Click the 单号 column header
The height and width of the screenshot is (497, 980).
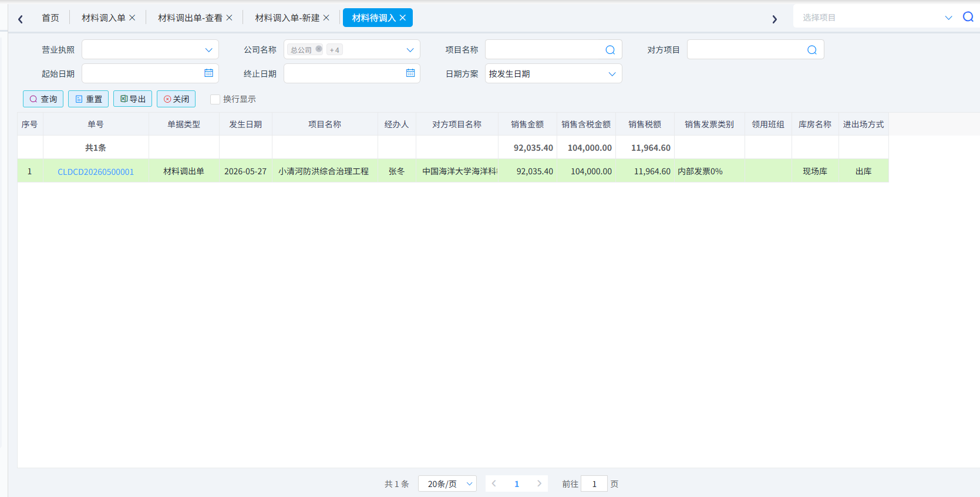pyautogui.click(x=96, y=124)
